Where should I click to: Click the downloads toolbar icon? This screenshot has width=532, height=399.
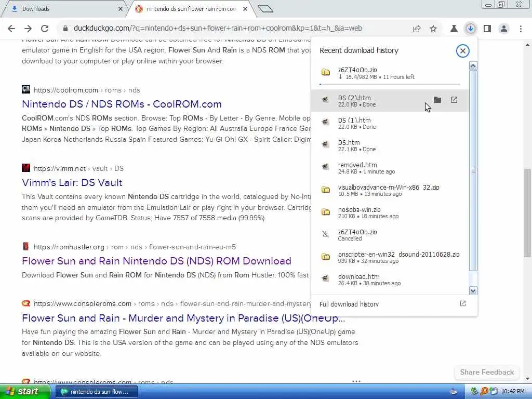coord(471,29)
